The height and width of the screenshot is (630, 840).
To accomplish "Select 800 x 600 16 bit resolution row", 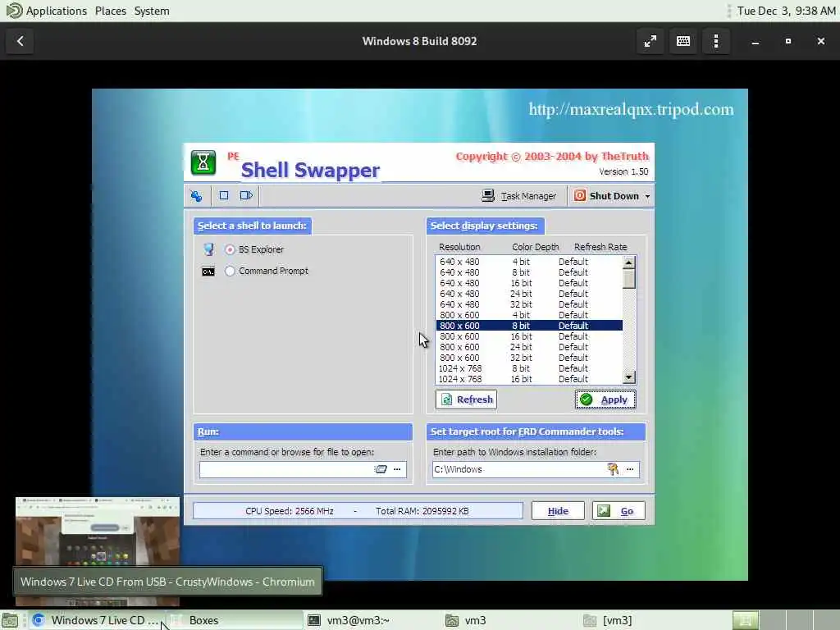I will point(529,336).
